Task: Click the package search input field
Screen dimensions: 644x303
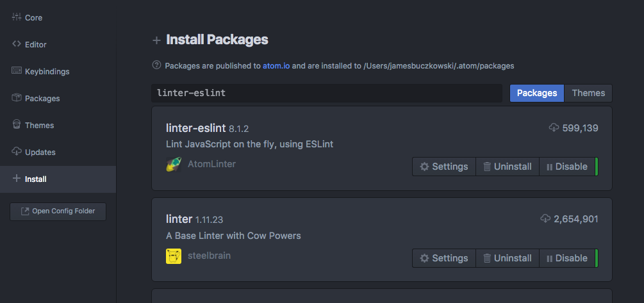Action: click(x=327, y=93)
